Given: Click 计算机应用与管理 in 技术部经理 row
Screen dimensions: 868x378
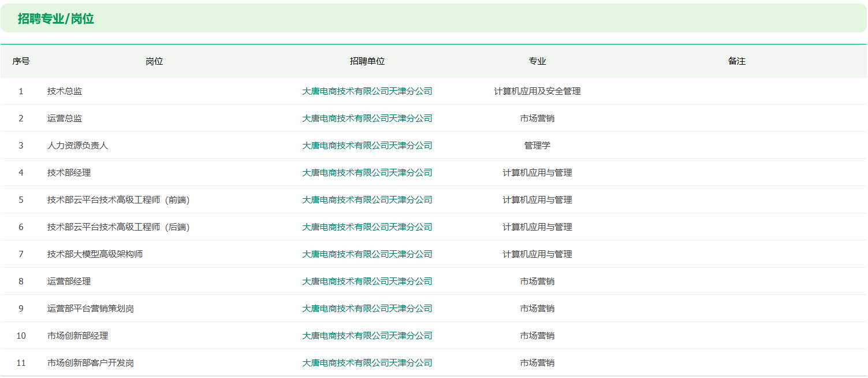Looking at the screenshot, I should [538, 173].
